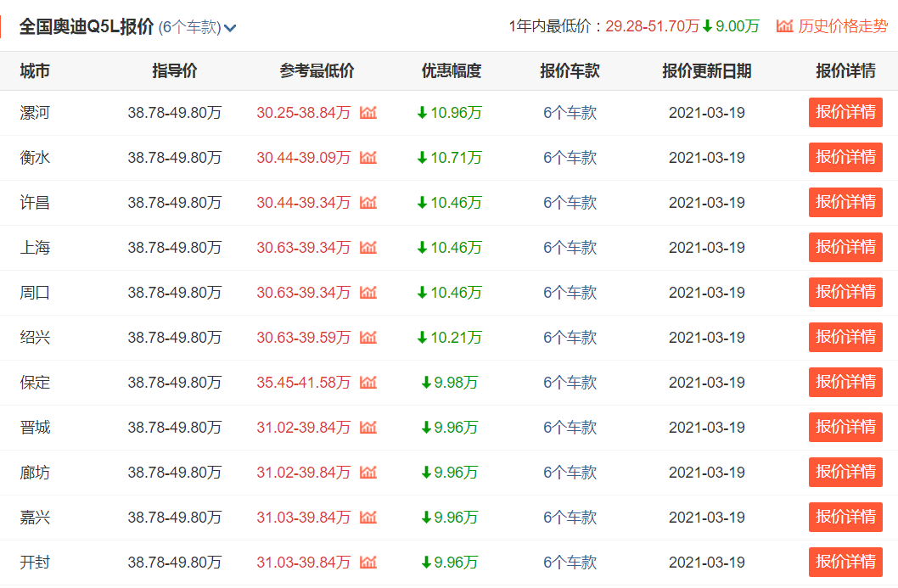The width and height of the screenshot is (898, 588).
Task: Open 6个车款 link in 保定 row
Action: [x=570, y=383]
